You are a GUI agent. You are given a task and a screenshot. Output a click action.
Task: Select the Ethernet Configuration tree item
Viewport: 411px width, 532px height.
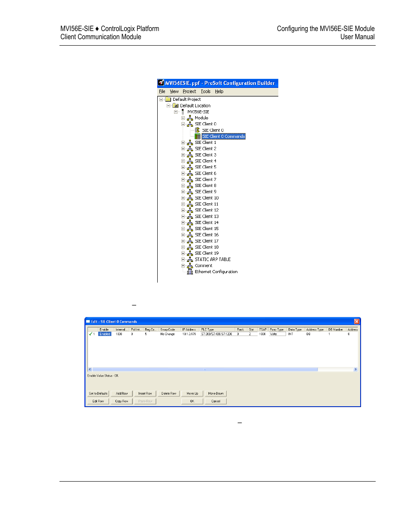coord(216,272)
